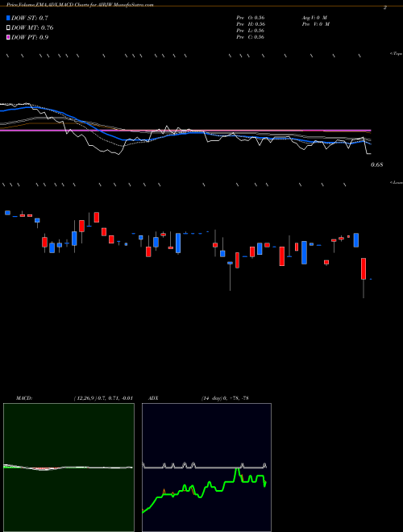Click the 'MACD:' panel heading
This screenshot has width=403, height=532.
[x=23, y=398]
